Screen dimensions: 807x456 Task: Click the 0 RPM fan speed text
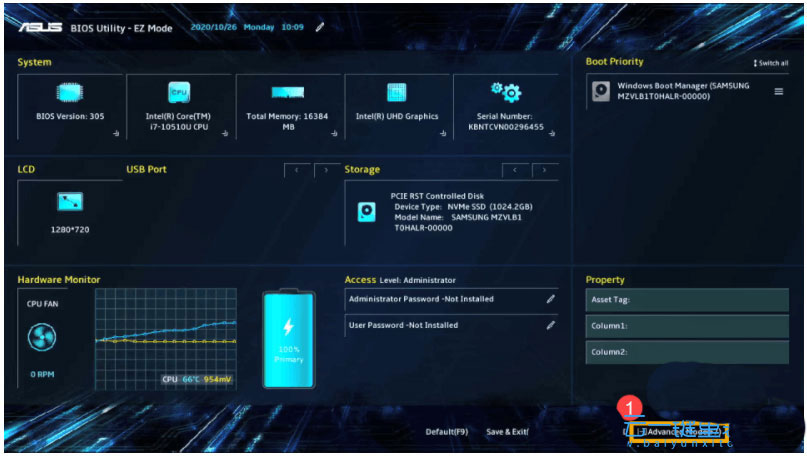click(42, 374)
